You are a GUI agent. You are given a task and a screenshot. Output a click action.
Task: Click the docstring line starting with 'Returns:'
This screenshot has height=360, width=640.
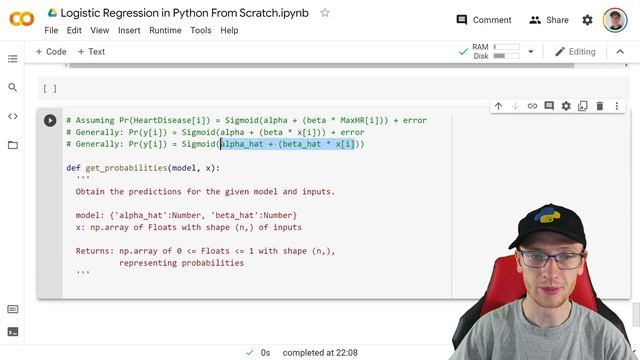205,251
